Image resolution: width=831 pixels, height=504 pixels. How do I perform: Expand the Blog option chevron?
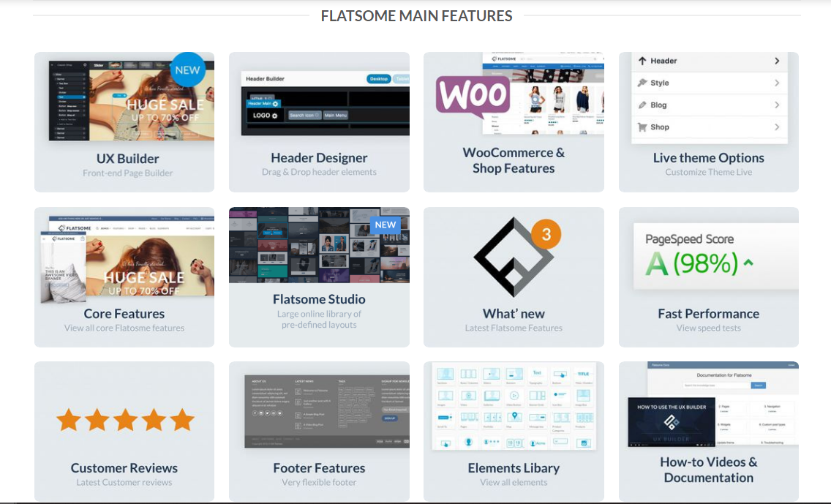pyautogui.click(x=777, y=105)
